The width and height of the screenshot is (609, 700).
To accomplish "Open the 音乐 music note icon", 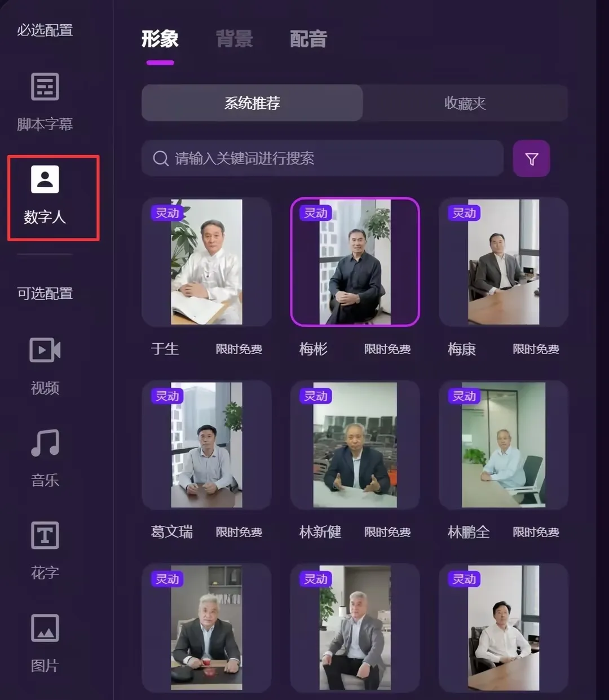I will [45, 443].
